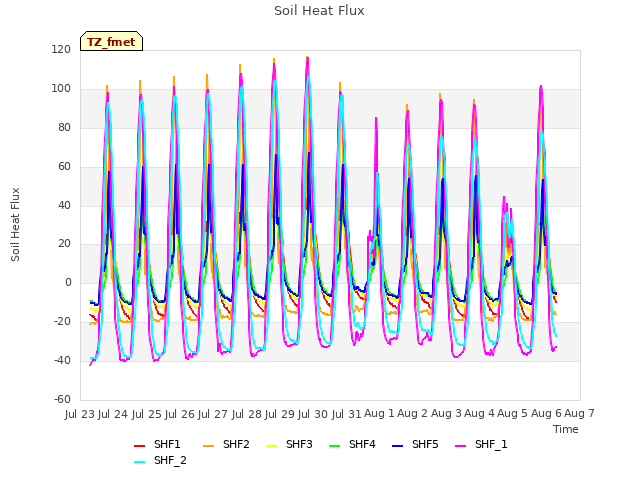Click the chart title Soil Heat Flux
This screenshot has width=640, height=480.
click(x=319, y=11)
